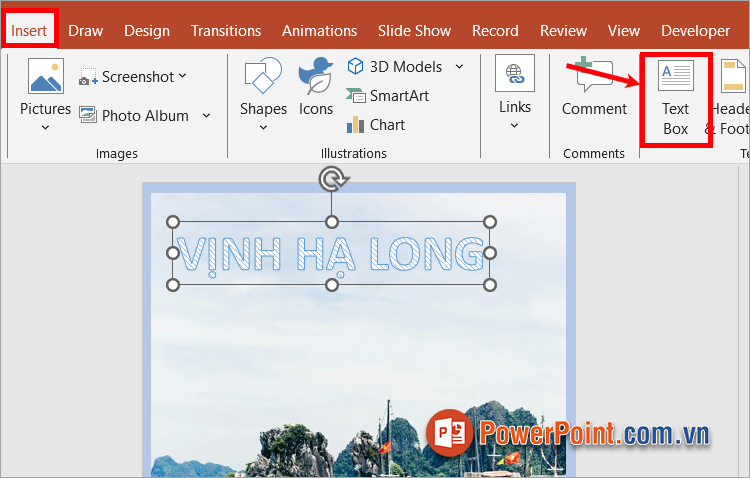Click the bottom-middle handle of the title box

332,285
